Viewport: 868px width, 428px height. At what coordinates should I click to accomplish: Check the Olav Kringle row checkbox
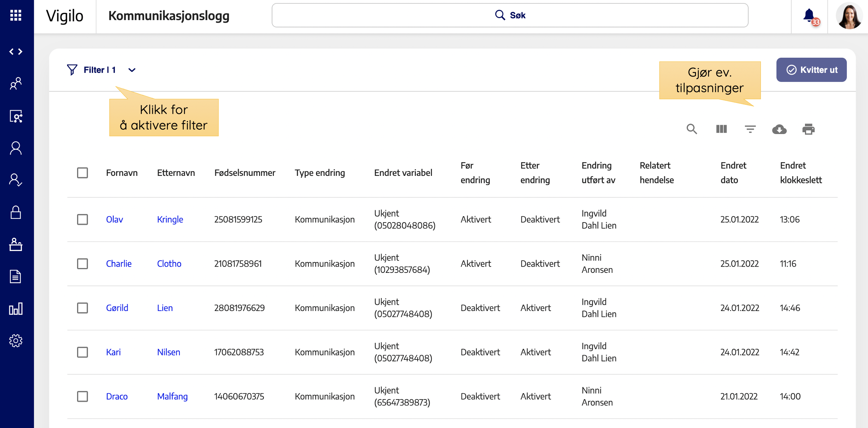pos(82,220)
